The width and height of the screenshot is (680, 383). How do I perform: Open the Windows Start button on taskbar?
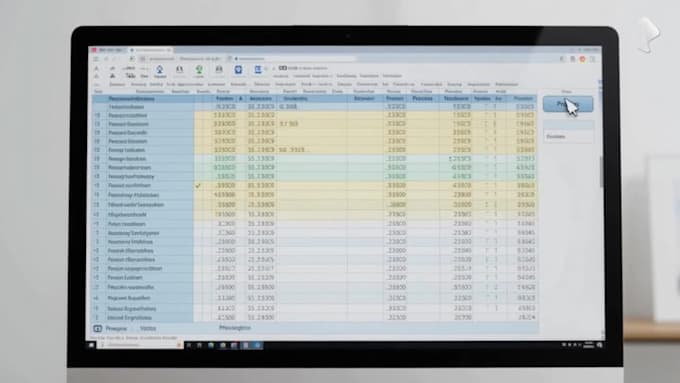[x=91, y=345]
